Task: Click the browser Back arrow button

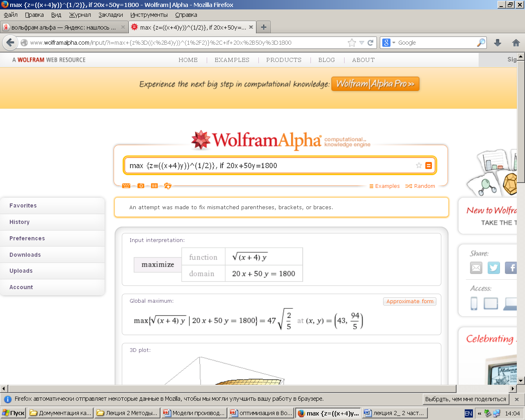Action: pos(11,43)
